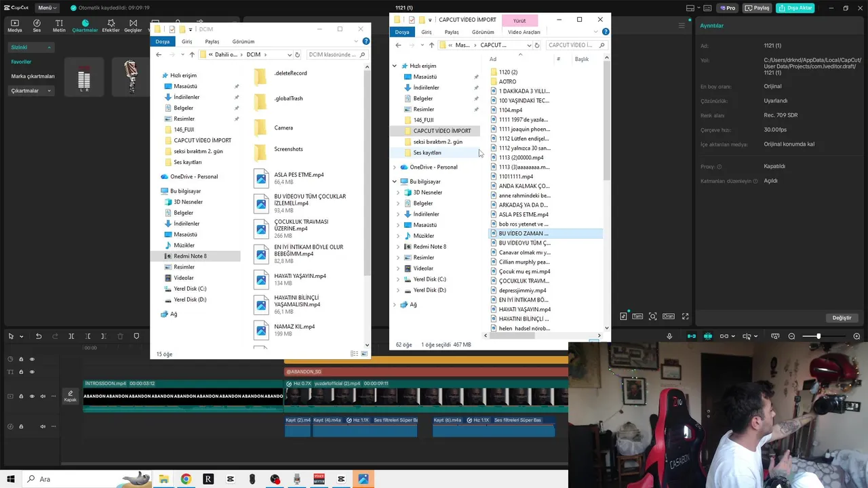Open File Explorer from the taskbar

click(x=163, y=479)
